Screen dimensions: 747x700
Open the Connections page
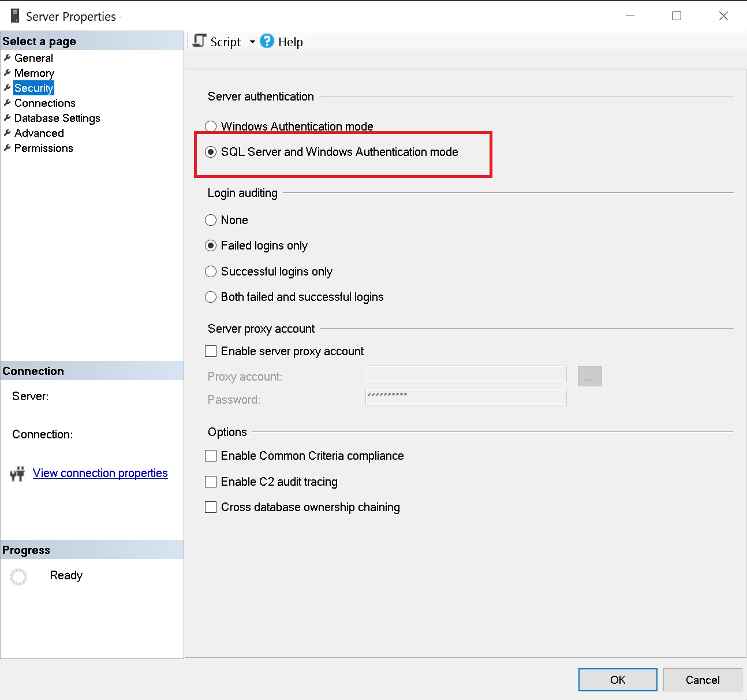coord(44,103)
